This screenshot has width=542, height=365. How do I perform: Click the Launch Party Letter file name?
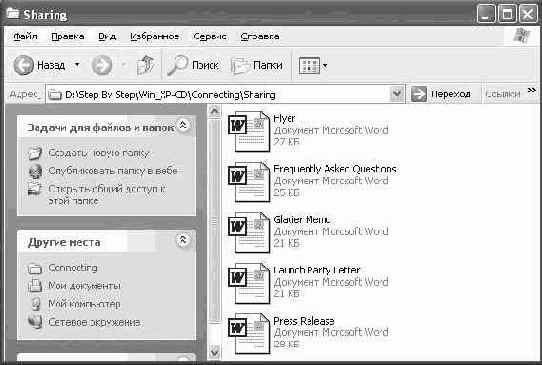pyautogui.click(x=317, y=270)
